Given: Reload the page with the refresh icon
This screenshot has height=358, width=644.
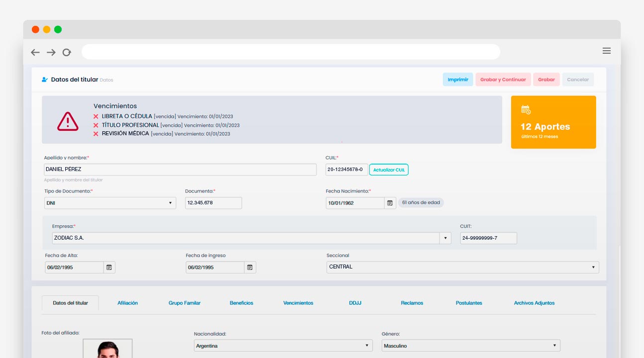Looking at the screenshot, I should (67, 52).
